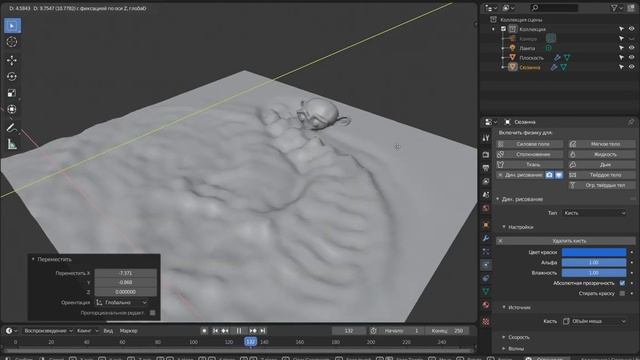Pick the Annotate pencil tool
Viewport: 640px width, 360px height.
tap(12, 128)
